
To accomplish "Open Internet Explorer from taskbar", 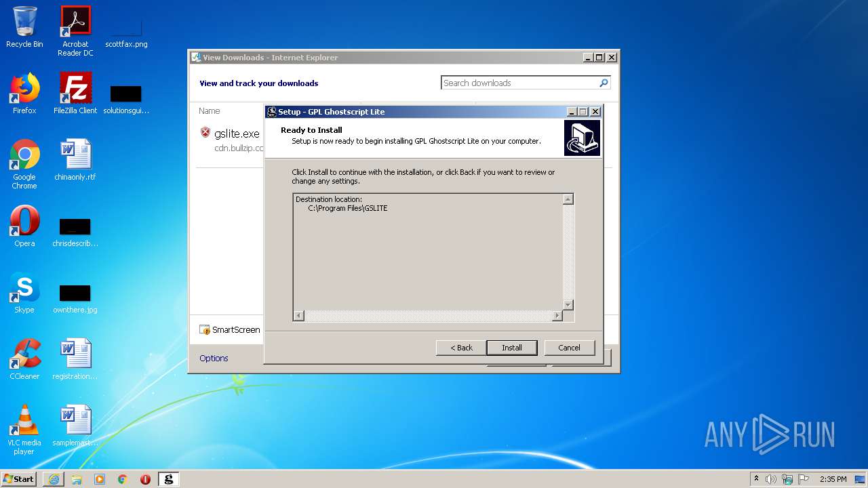I will pos(54,479).
